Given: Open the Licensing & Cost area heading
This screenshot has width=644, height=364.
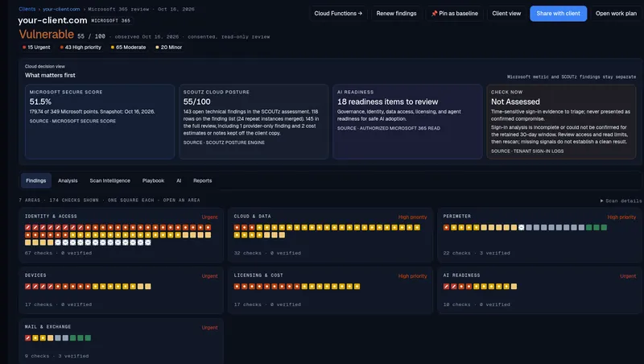Looking at the screenshot, I should (x=258, y=275).
